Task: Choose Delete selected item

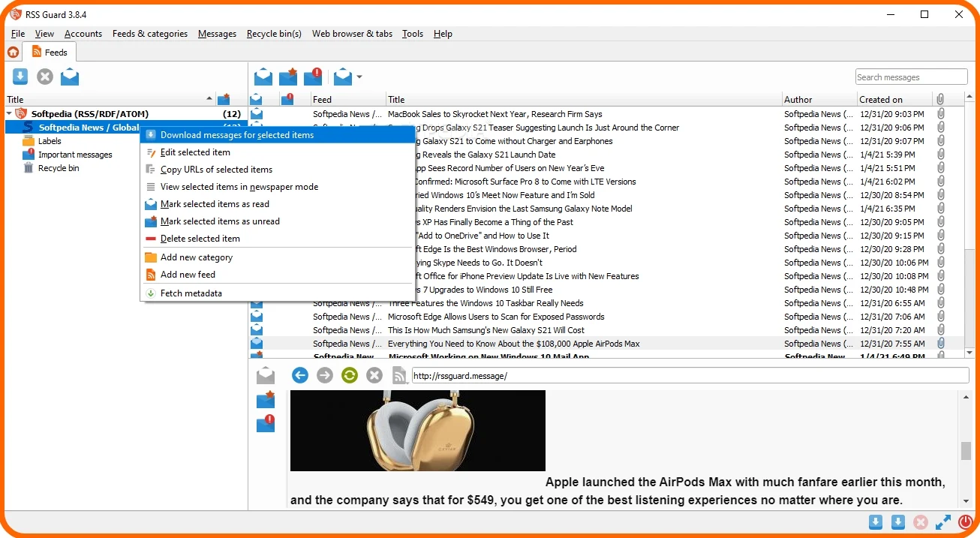Action: pyautogui.click(x=278, y=239)
